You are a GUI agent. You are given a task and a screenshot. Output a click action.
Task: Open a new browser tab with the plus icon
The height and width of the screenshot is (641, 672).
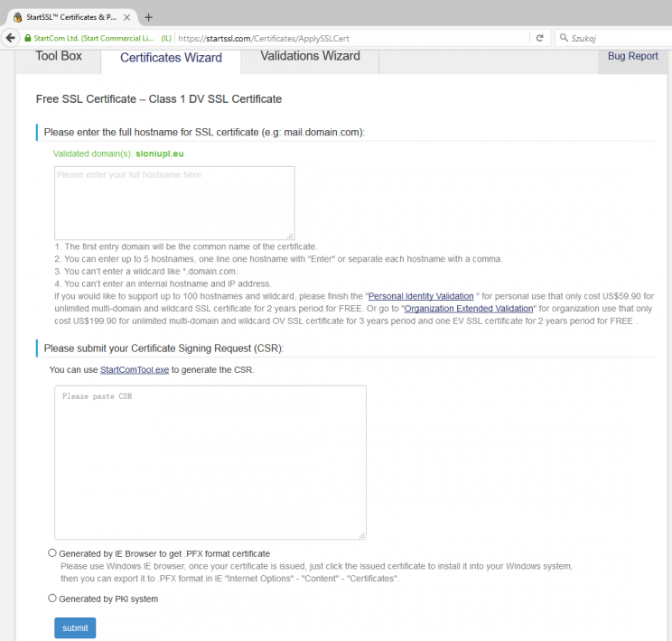[x=148, y=17]
